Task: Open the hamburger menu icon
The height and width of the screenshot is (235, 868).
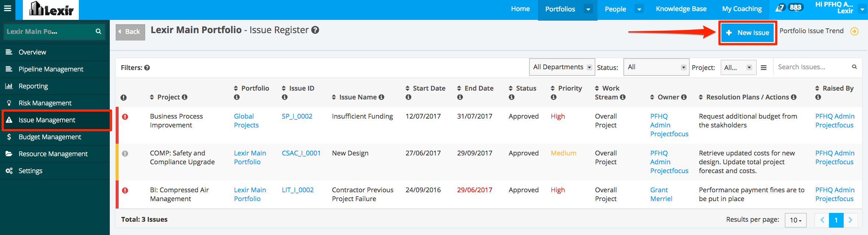Action: tap(7, 8)
